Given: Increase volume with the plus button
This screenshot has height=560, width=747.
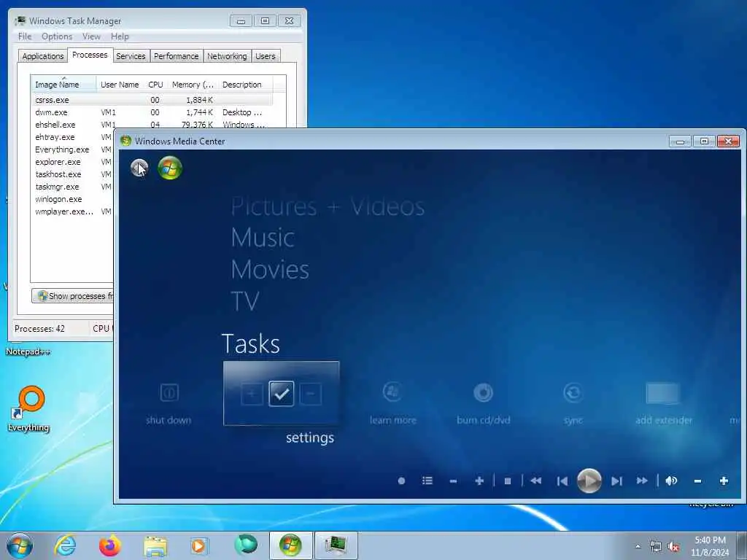Looking at the screenshot, I should point(724,481).
